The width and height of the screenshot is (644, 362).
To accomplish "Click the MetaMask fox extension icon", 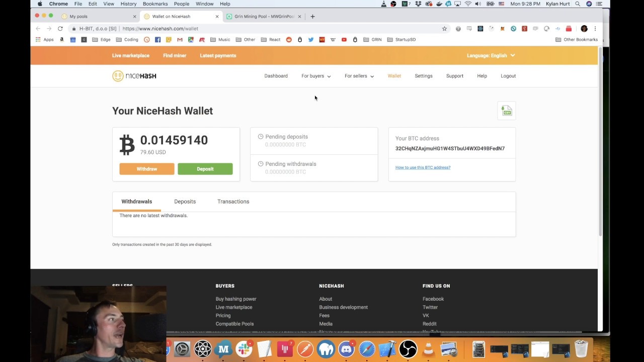I will (502, 29).
